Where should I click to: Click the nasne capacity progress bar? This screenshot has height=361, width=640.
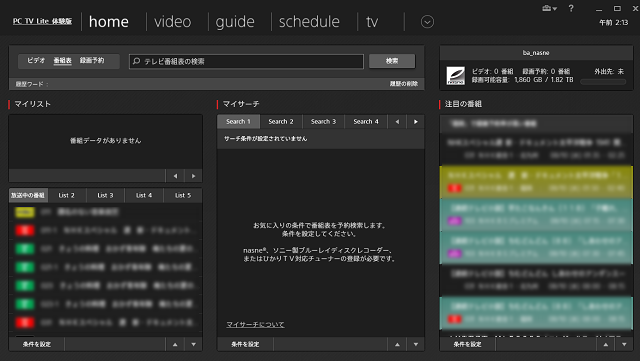click(x=603, y=82)
